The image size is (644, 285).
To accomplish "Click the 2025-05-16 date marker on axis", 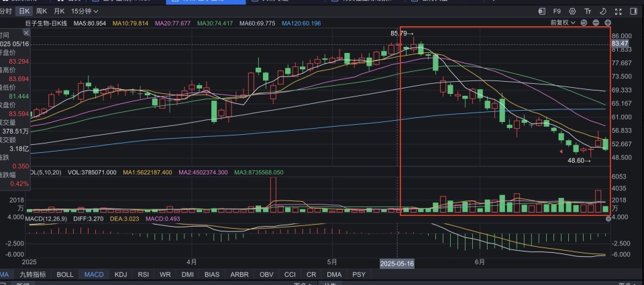I will tap(397, 264).
